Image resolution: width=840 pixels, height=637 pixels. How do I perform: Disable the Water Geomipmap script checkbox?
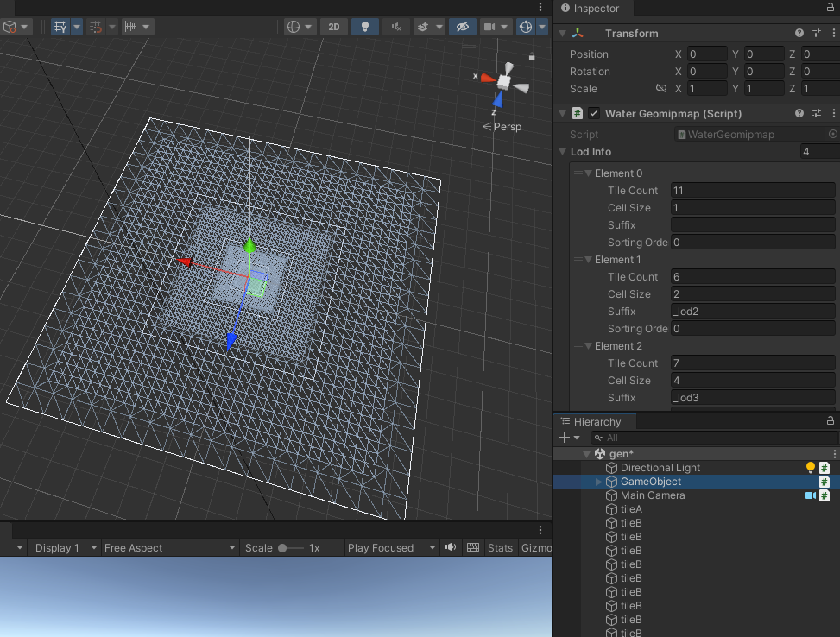[x=594, y=113]
